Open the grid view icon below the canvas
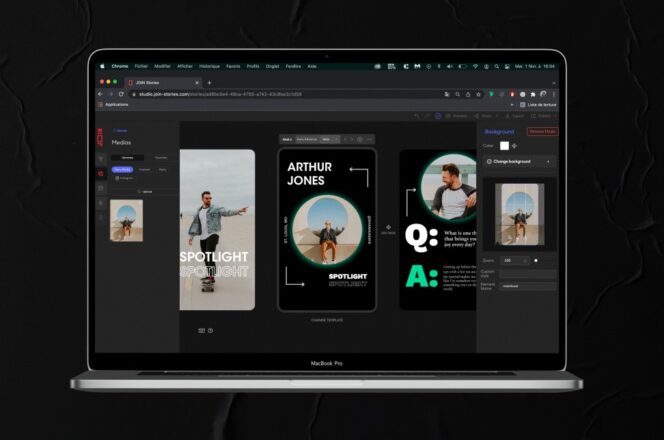 point(202,330)
